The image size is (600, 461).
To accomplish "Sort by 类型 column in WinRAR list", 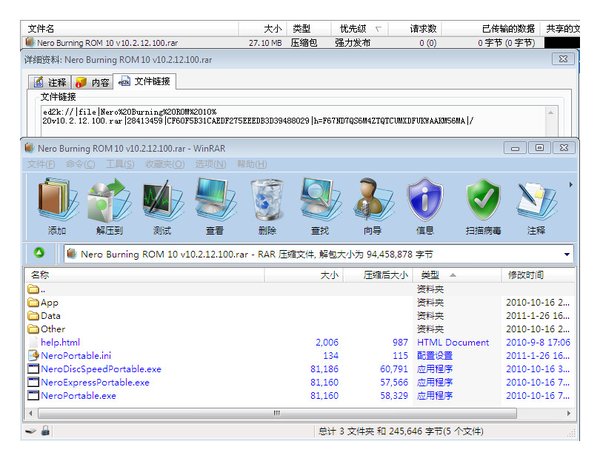I will 457,275.
